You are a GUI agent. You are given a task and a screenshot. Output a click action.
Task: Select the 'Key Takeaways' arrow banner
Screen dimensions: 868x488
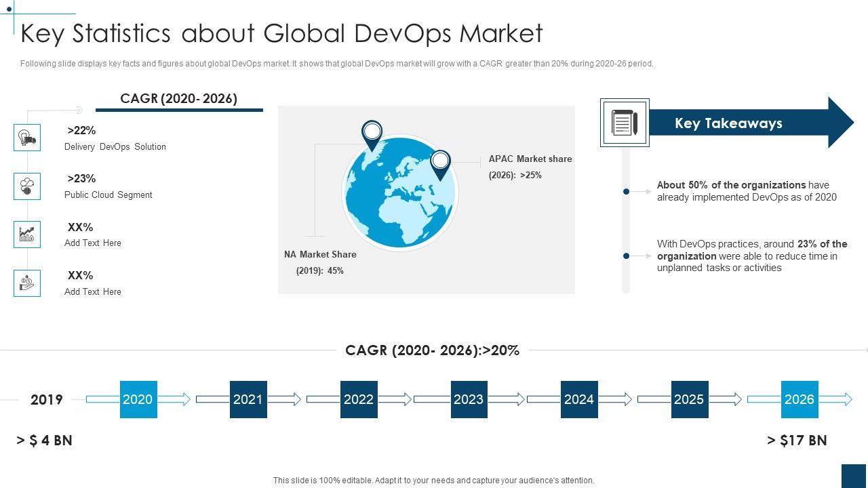coord(751,123)
